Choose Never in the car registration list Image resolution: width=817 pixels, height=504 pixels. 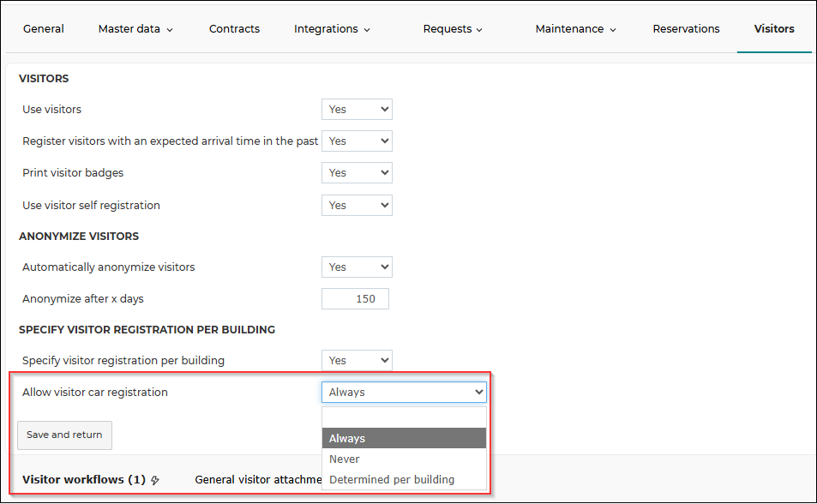(x=404, y=459)
